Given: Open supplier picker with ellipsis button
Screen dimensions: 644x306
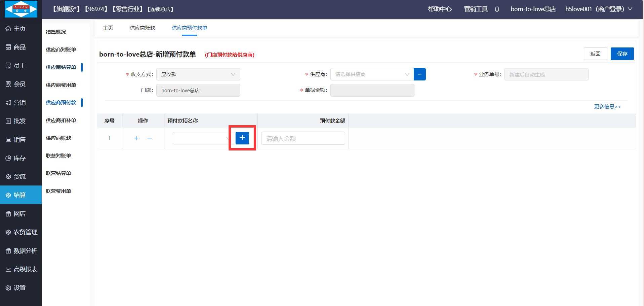Looking at the screenshot, I should coord(419,74).
